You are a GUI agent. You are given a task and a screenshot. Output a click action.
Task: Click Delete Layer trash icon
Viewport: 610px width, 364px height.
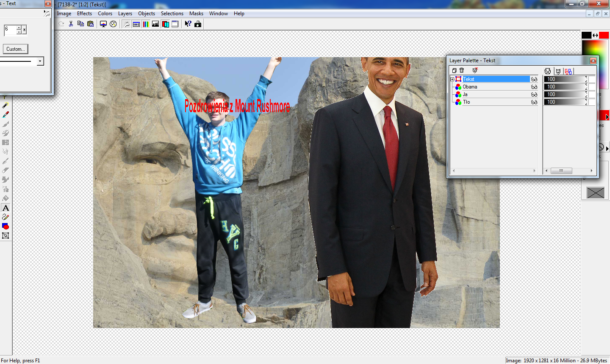tap(462, 71)
